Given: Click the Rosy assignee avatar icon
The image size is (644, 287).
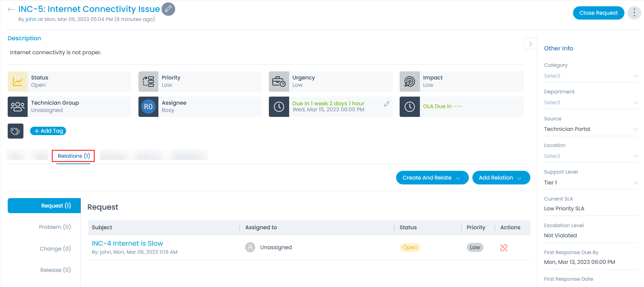Looking at the screenshot, I should (148, 107).
